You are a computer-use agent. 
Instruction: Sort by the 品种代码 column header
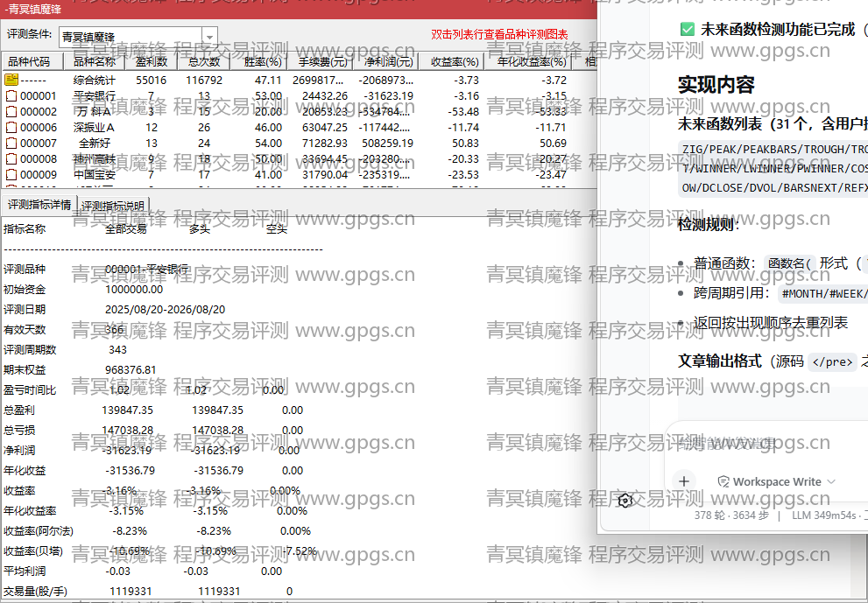[32, 61]
